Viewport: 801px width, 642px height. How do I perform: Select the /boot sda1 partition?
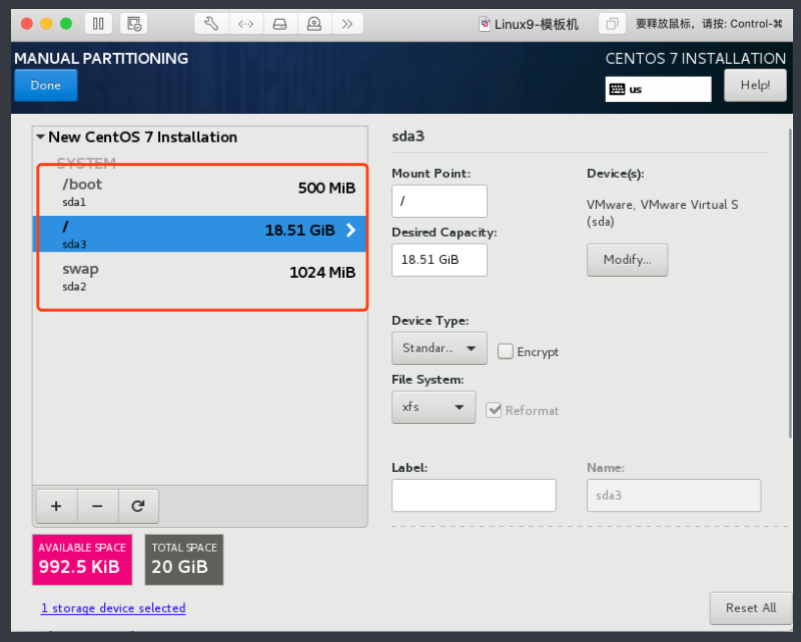pyautogui.click(x=202, y=192)
